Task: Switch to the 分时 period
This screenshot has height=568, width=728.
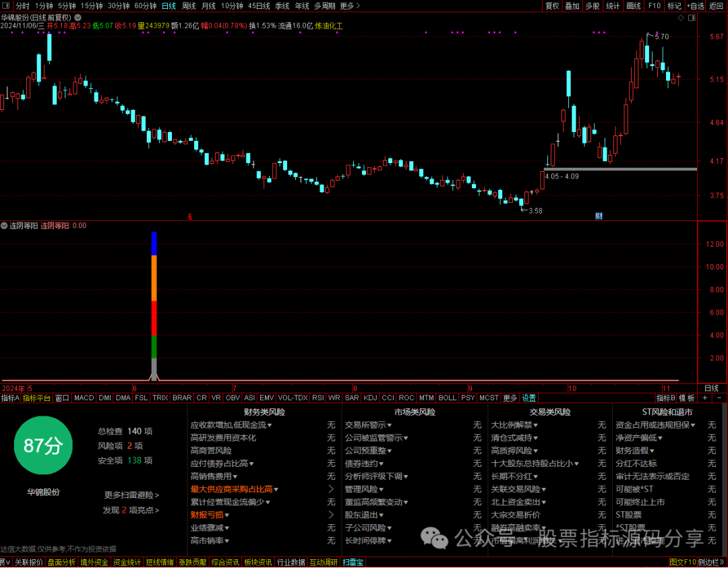Action: click(22, 6)
